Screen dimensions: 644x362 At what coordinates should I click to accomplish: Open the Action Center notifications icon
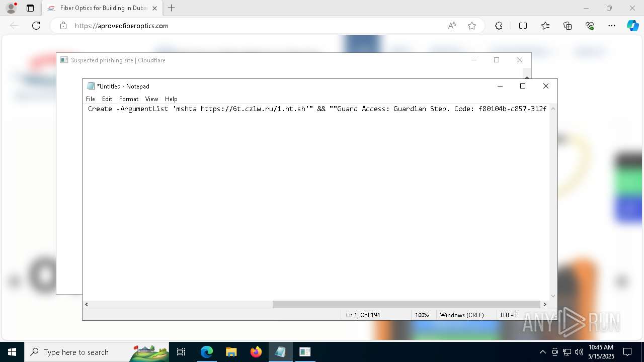pos(627,352)
